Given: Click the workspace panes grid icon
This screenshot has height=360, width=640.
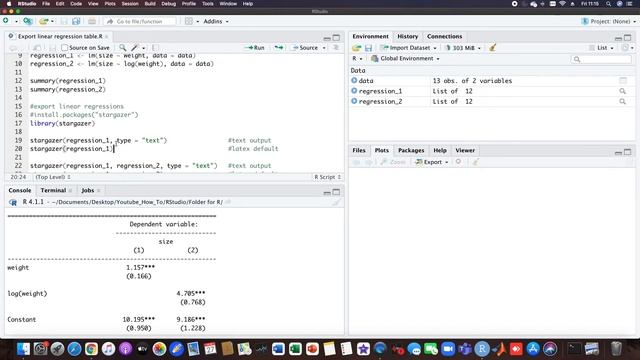Looking at the screenshot, I should pos(189,21).
